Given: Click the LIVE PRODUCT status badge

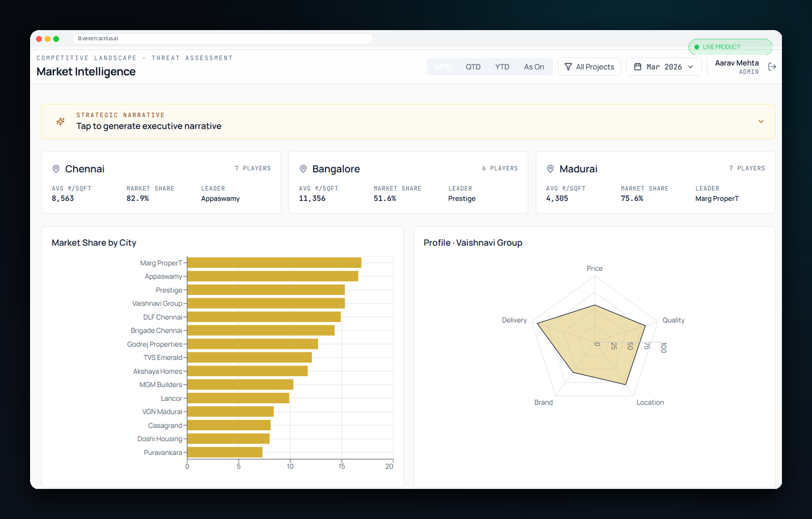Looking at the screenshot, I should 730,47.
